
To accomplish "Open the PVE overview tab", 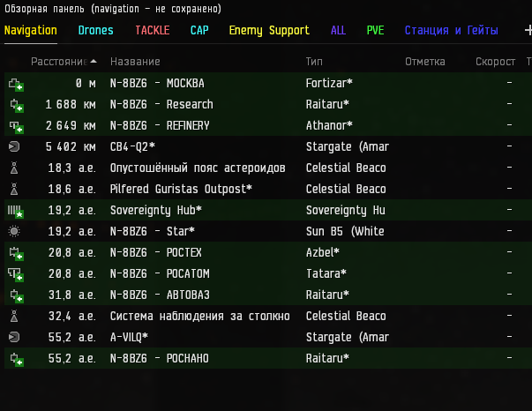I will (x=375, y=30).
